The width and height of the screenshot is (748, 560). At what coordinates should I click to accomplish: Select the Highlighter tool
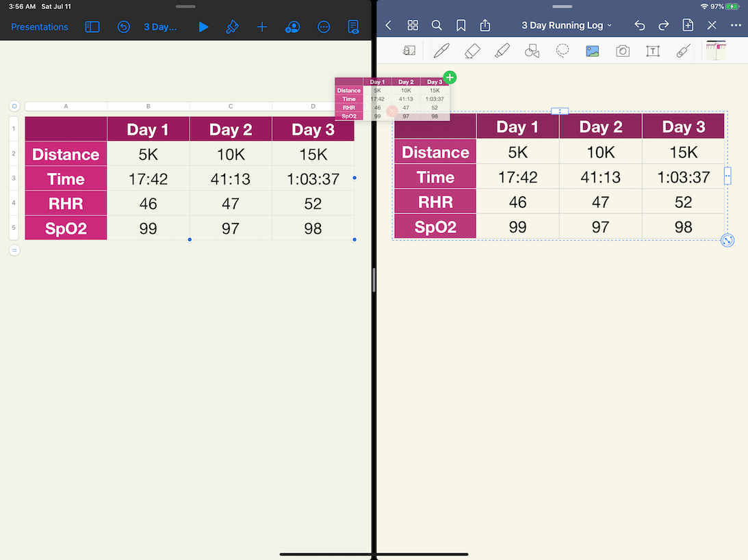[502, 51]
